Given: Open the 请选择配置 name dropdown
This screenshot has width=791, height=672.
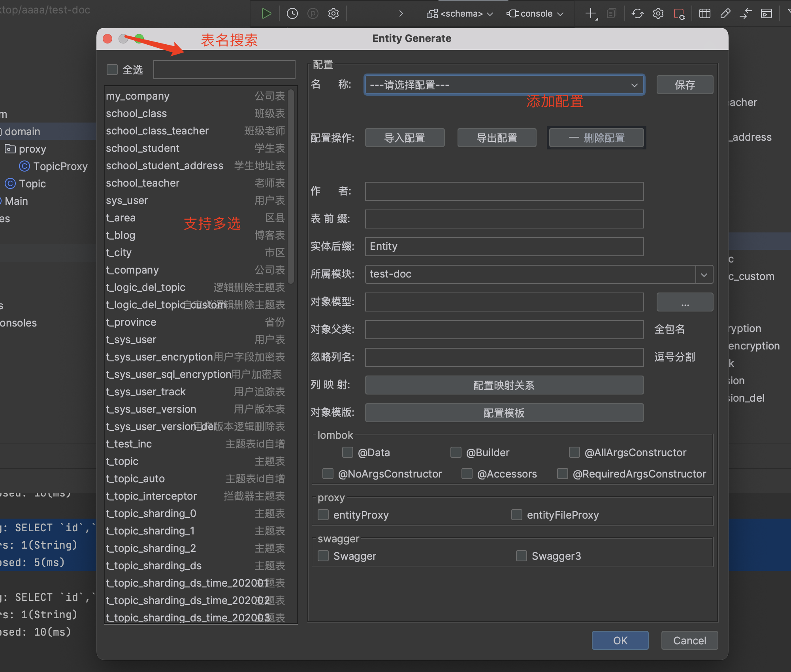Looking at the screenshot, I should 504,85.
